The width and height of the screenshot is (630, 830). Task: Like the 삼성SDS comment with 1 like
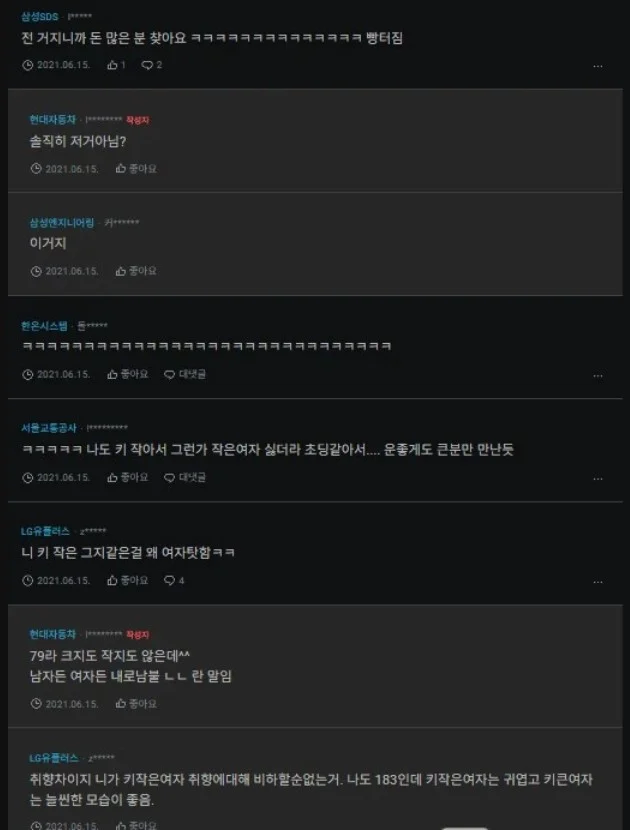pos(116,65)
